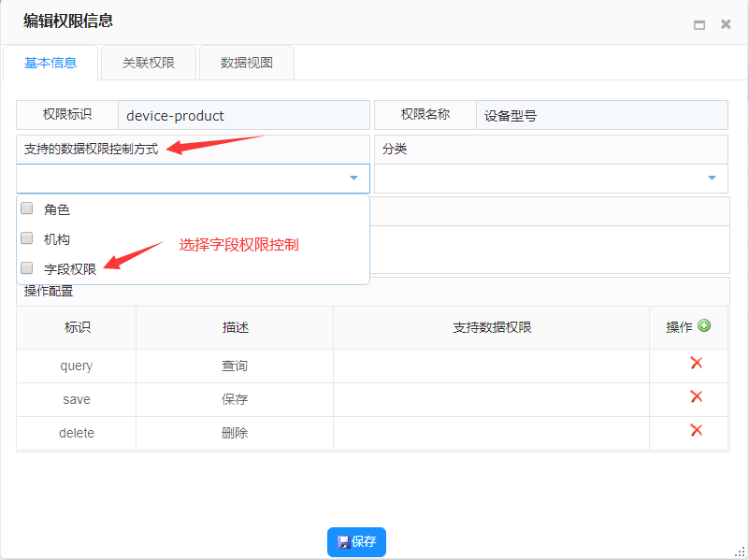Open the 分类 dropdown arrow
This screenshot has height=560, width=749.
tap(712, 178)
